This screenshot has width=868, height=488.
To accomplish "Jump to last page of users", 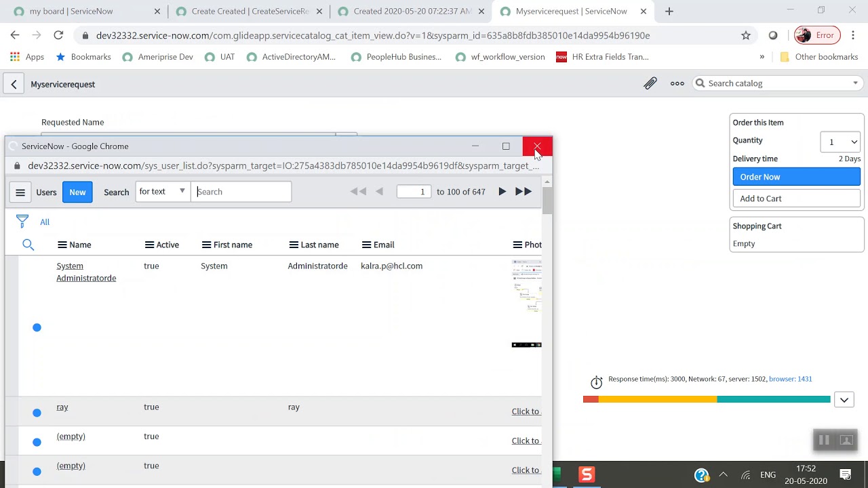I will 524,192.
